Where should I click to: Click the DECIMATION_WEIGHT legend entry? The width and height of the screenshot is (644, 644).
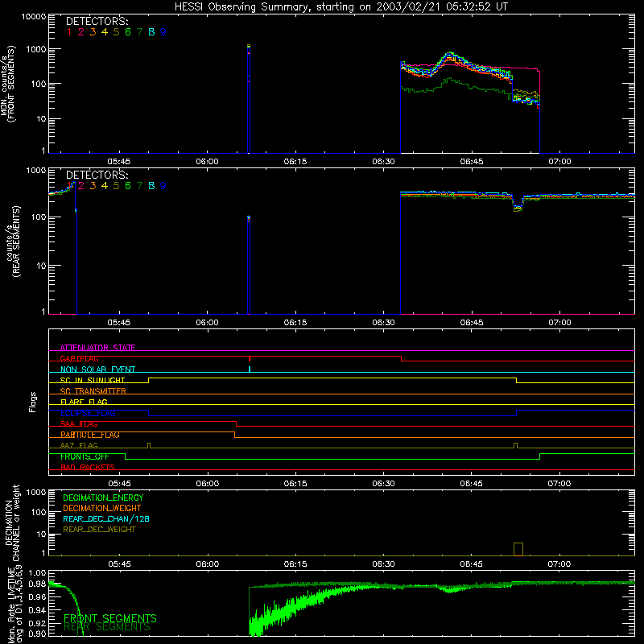[102, 508]
